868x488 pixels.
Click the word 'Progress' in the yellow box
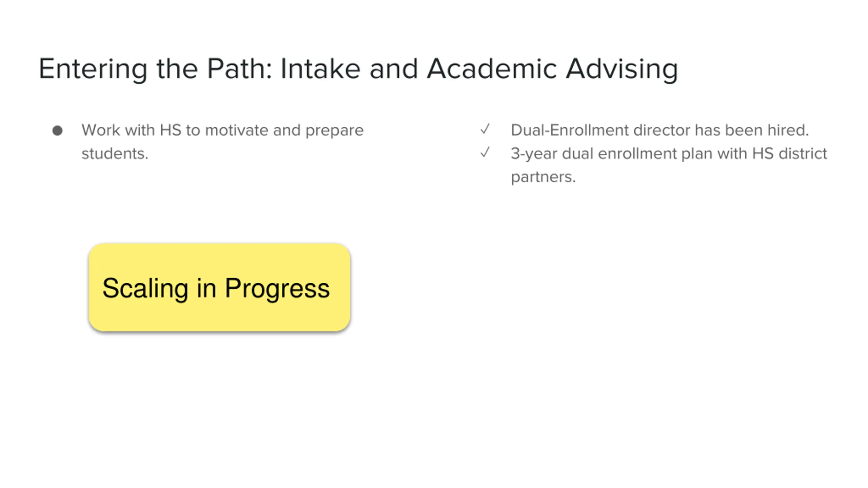click(x=277, y=288)
